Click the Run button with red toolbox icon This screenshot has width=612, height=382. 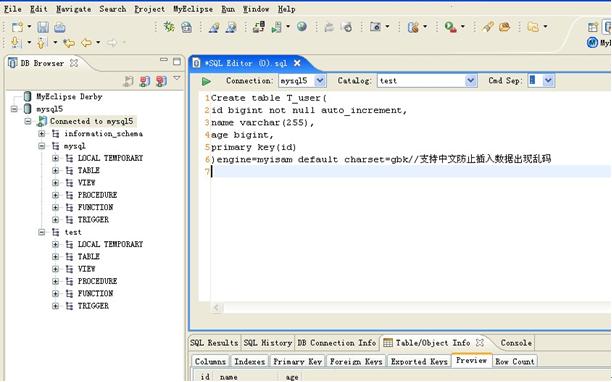point(450,27)
